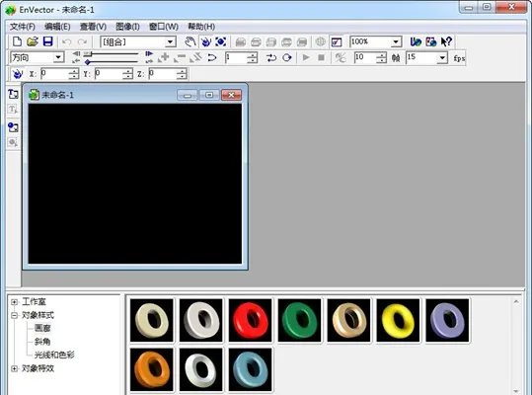Screen dimensions: 532x395
Task: Select the insert text tool in left sidebar
Action: [x=13, y=94]
